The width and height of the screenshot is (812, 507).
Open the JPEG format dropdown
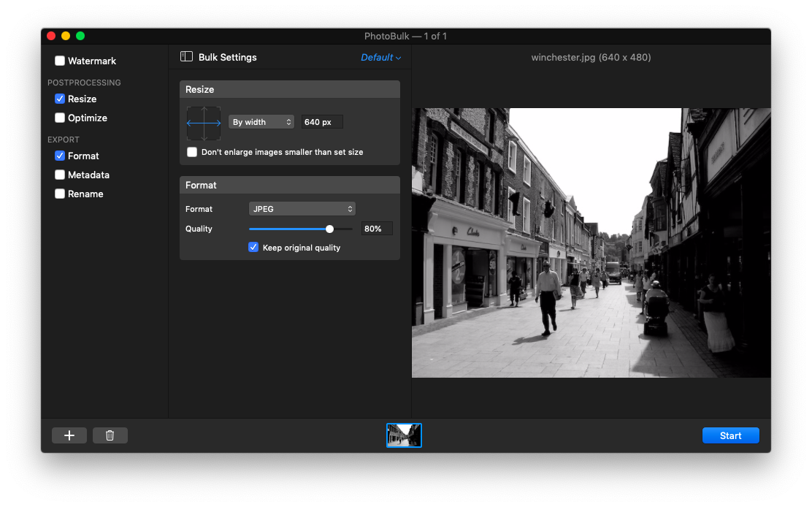[302, 208]
